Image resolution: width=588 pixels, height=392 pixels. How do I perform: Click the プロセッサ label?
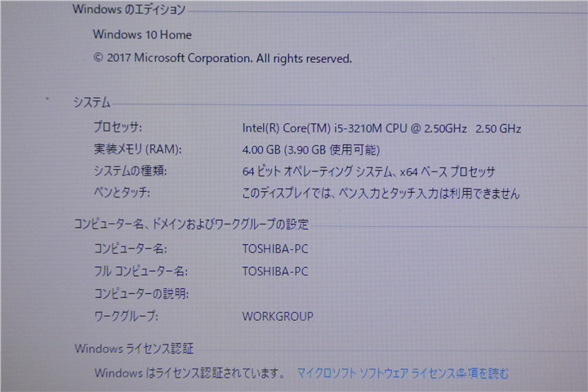coord(118,127)
